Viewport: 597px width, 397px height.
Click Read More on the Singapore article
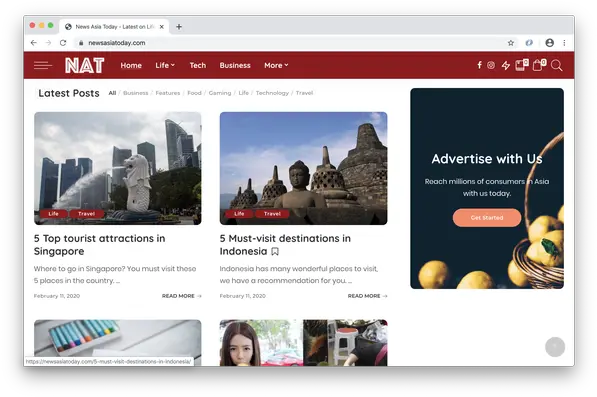[x=182, y=296]
